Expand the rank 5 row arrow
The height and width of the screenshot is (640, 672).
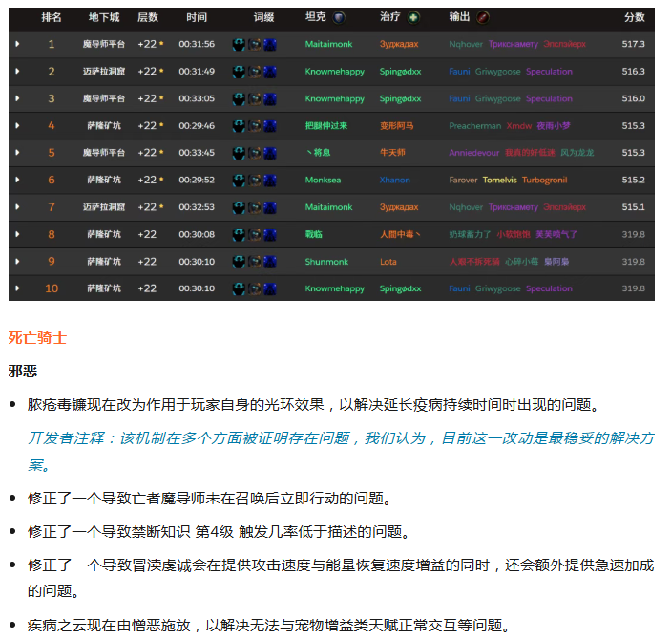pyautogui.click(x=17, y=153)
